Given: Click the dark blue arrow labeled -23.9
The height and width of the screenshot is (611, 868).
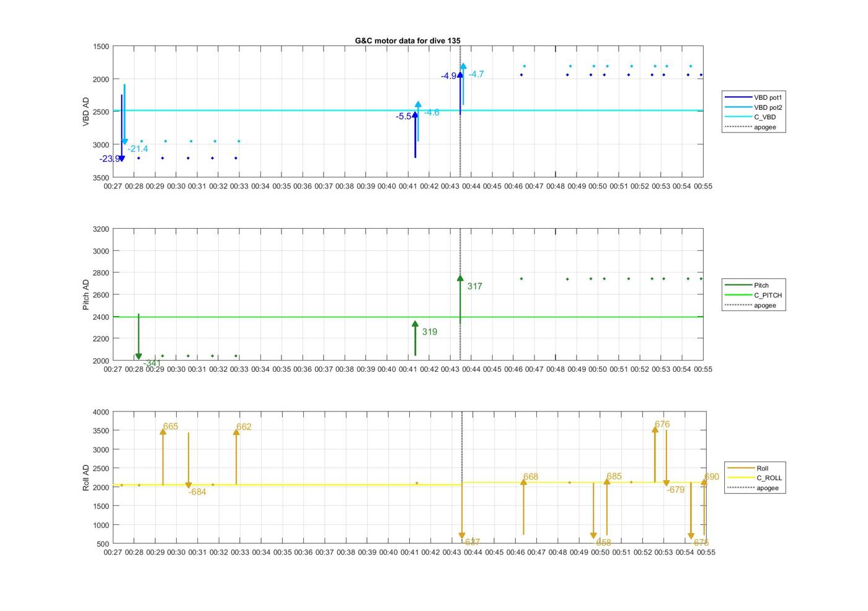Looking at the screenshot, I should (122, 128).
